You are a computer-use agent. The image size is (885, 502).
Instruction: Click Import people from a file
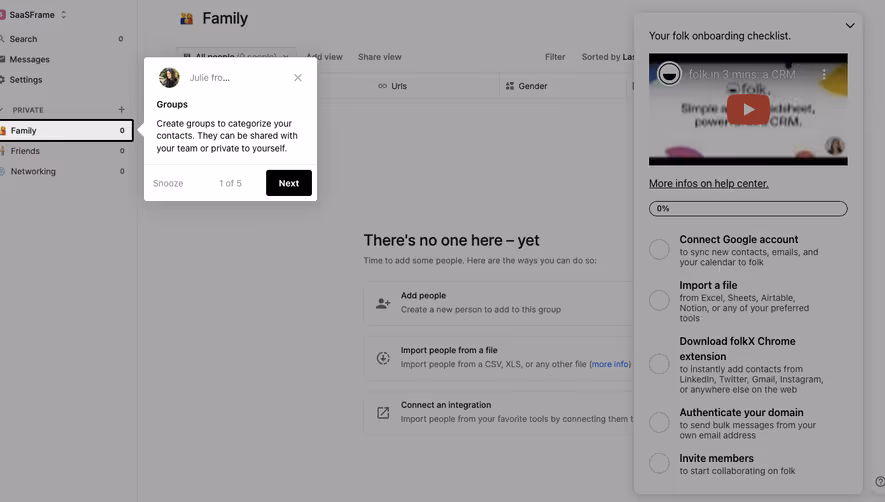499,357
